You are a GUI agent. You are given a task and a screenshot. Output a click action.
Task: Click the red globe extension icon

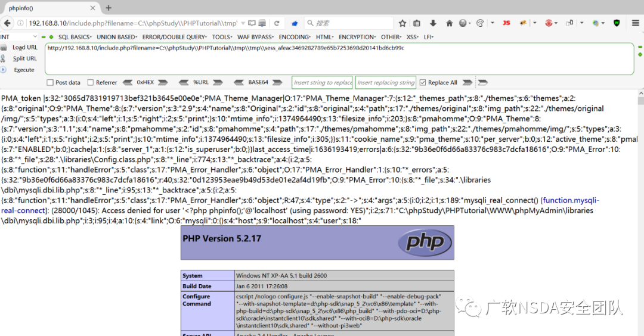pyautogui.click(x=549, y=23)
